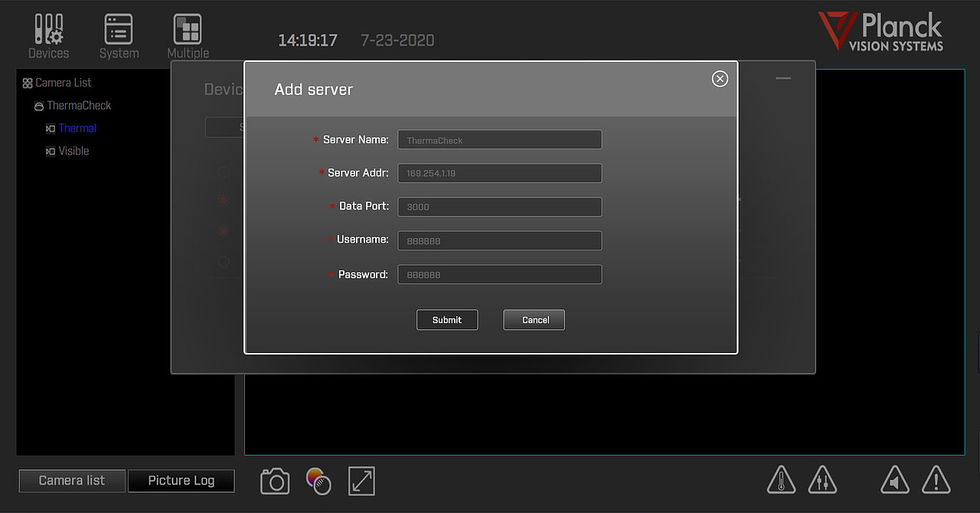Image resolution: width=980 pixels, height=513 pixels.
Task: Click the temperature alarm triangle icon
Action: (x=782, y=480)
